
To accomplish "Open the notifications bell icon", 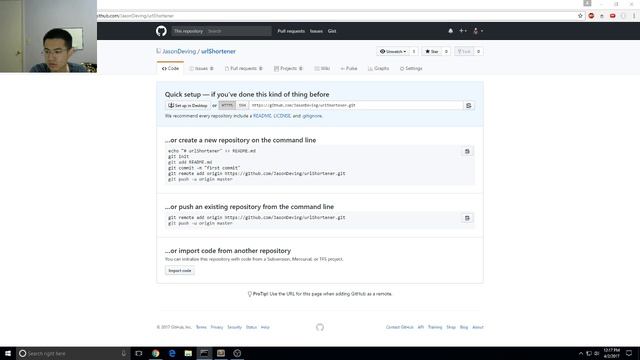I will click(x=451, y=31).
